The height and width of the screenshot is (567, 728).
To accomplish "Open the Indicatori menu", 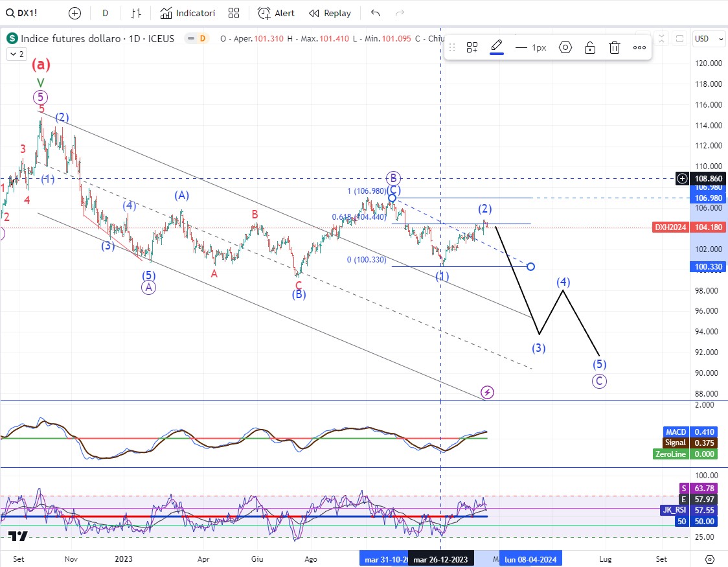I will click(188, 13).
